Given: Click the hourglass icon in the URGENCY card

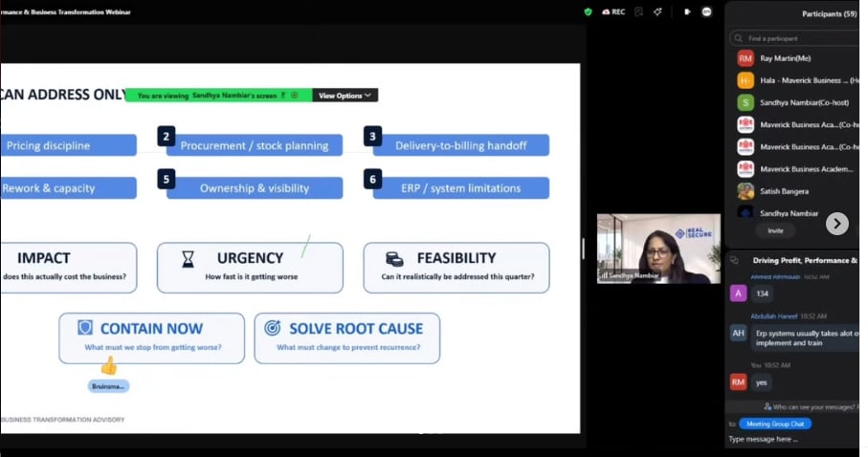Looking at the screenshot, I should pyautogui.click(x=189, y=258).
